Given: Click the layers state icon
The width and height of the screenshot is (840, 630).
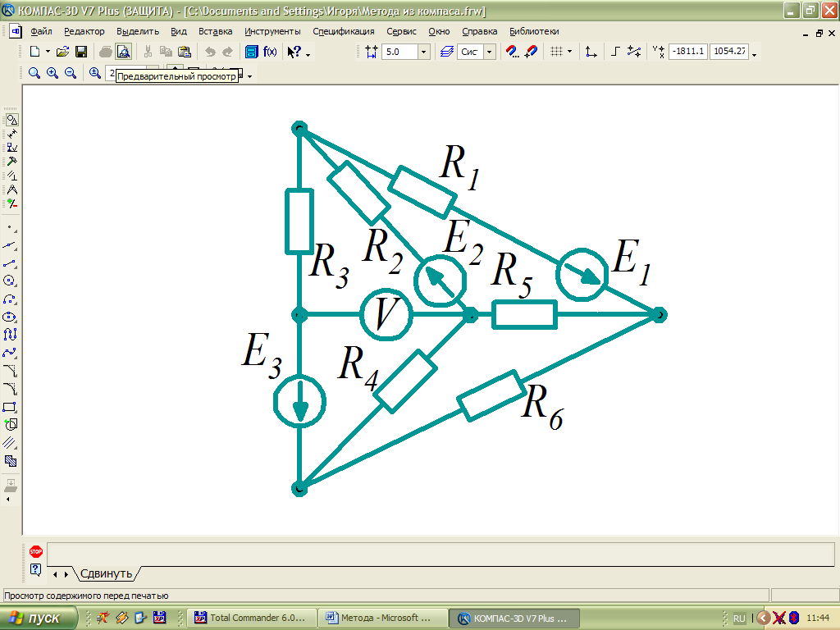Looking at the screenshot, I should tap(447, 52).
